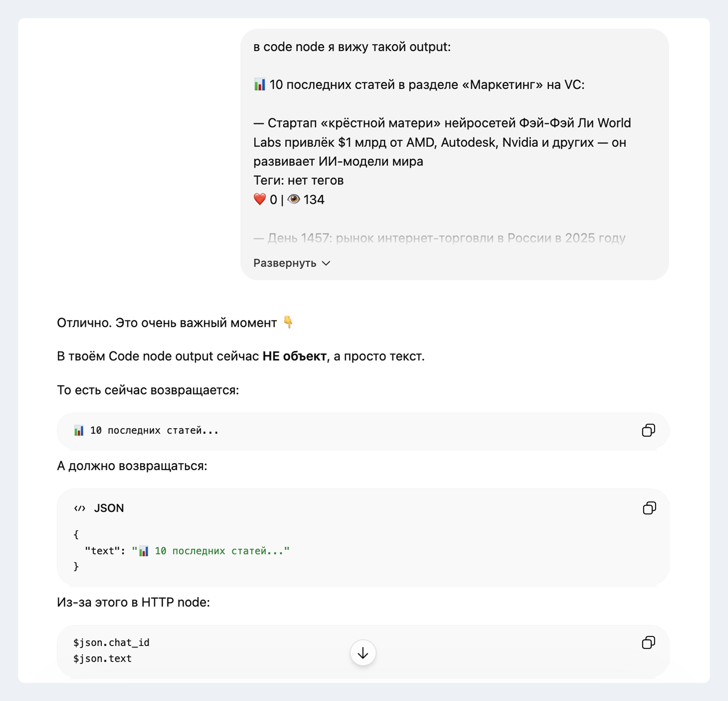728x701 pixels.
Task: Click bar chart emoji inside JSON string
Action: pyautogui.click(x=144, y=551)
